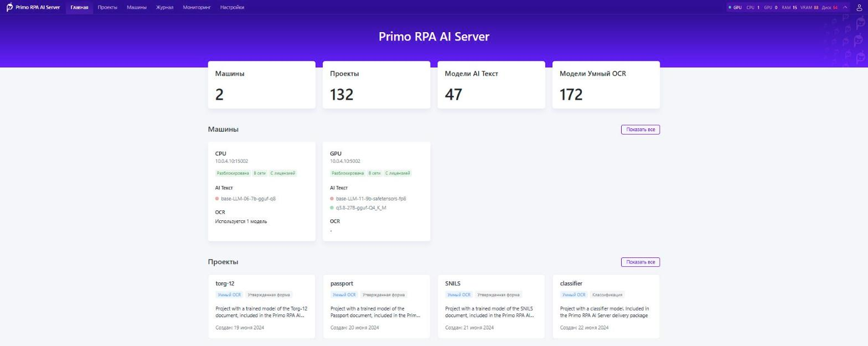Click С лицензией tag on CPU card

point(283,173)
